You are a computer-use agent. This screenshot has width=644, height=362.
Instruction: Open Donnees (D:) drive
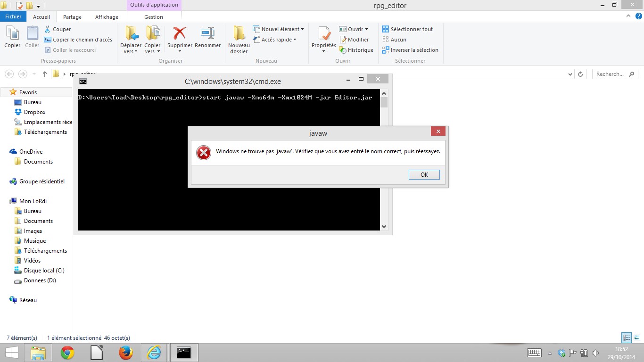coord(35,280)
